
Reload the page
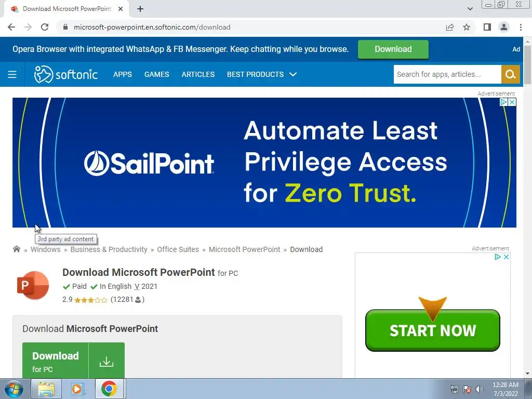(x=45, y=27)
